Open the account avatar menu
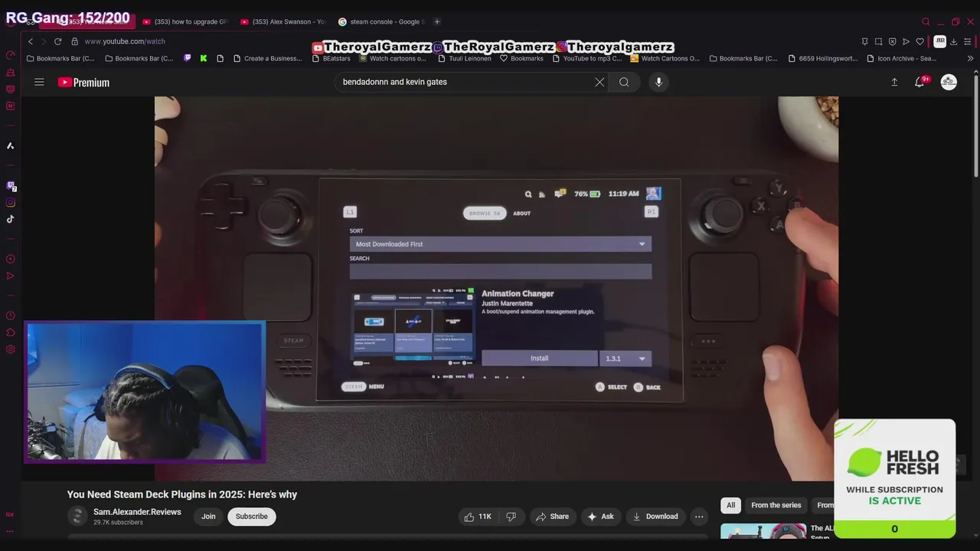This screenshot has width=980, height=551. click(x=949, y=82)
